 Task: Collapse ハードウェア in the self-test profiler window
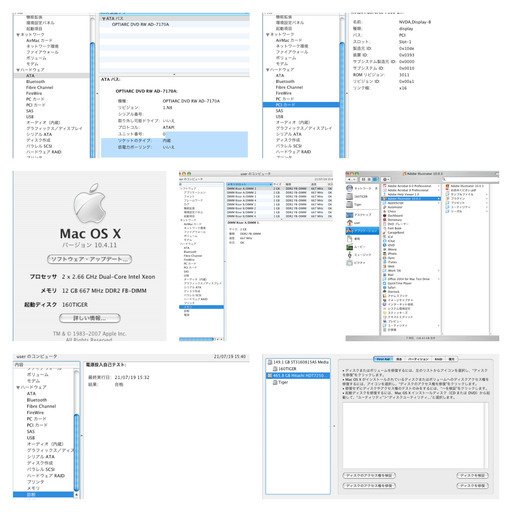[x=18, y=387]
